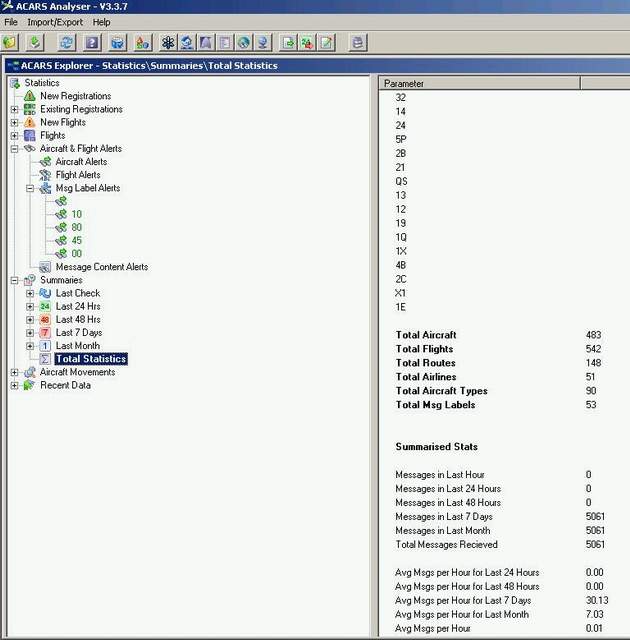
Task: Select Flight Alerts in the tree
Action: 78,175
